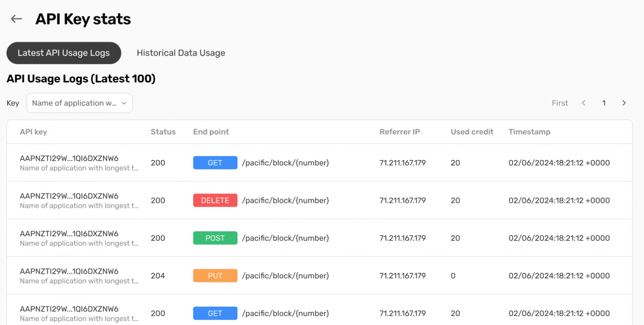Switch to Historical Data Usage tab
This screenshot has height=325, width=644.
[181, 53]
